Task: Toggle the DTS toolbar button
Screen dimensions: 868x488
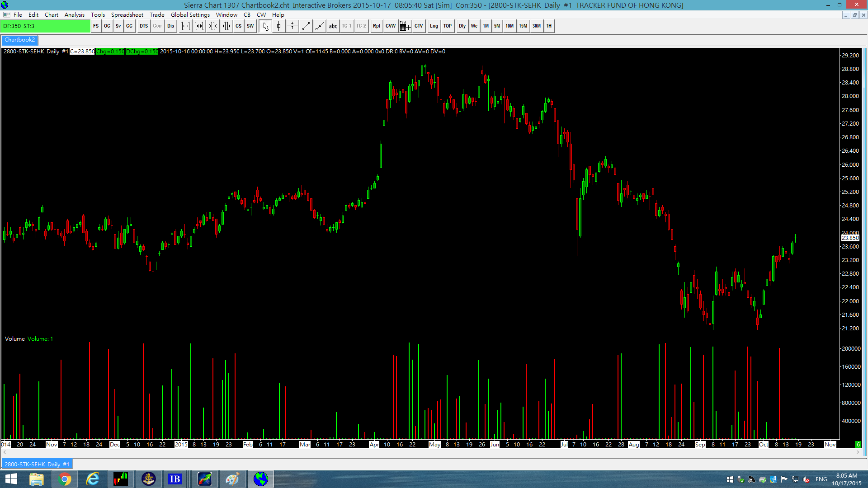Action: [144, 26]
